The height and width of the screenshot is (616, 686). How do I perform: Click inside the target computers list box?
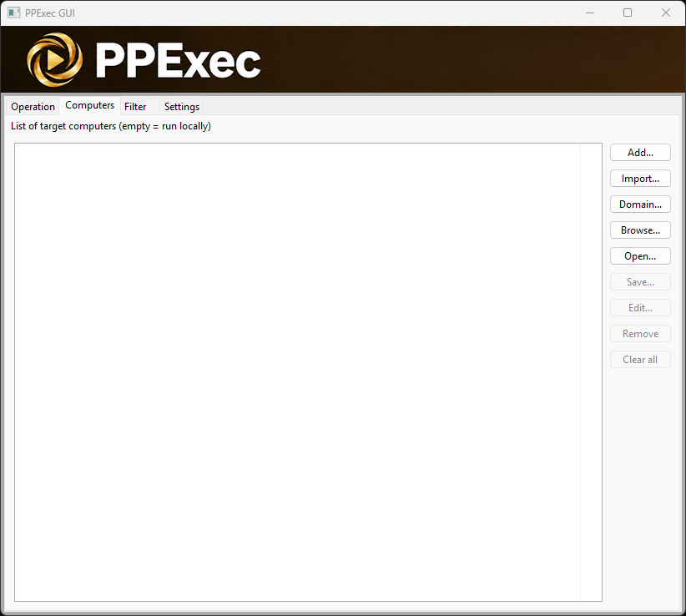(x=308, y=372)
